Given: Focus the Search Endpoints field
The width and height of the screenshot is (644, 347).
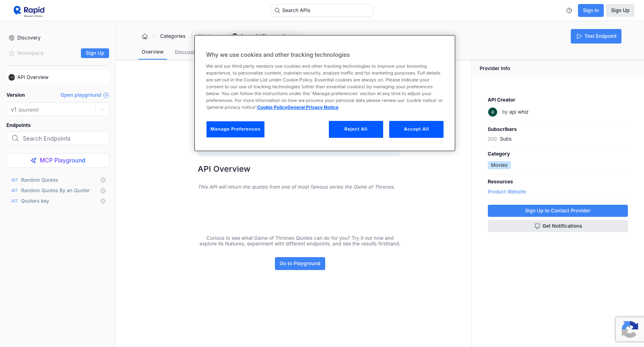Looking at the screenshot, I should (58, 138).
